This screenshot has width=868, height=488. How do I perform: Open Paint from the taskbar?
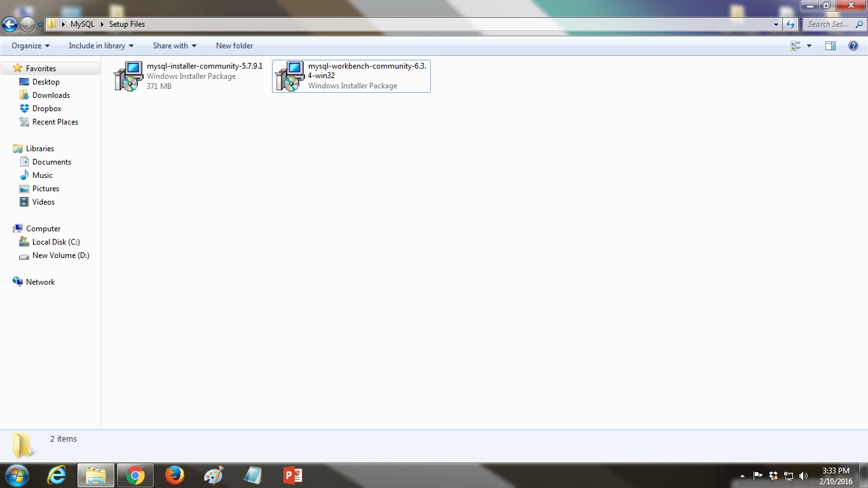[x=214, y=475]
